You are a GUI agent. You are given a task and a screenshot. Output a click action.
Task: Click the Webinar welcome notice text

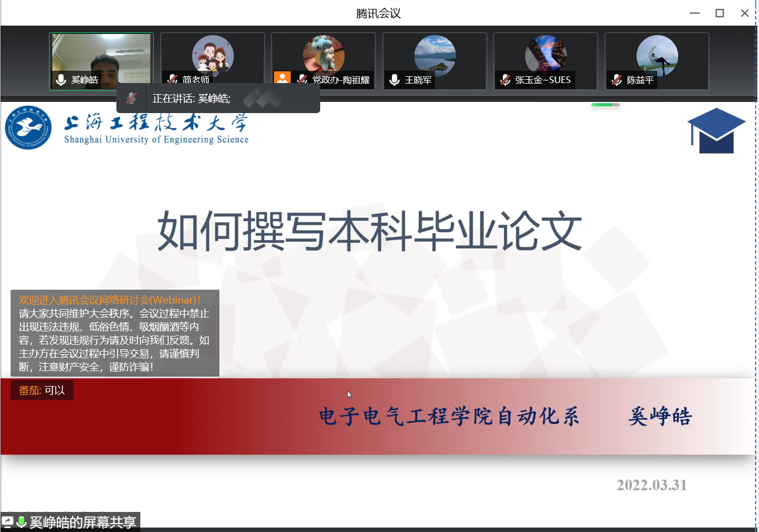(115, 333)
